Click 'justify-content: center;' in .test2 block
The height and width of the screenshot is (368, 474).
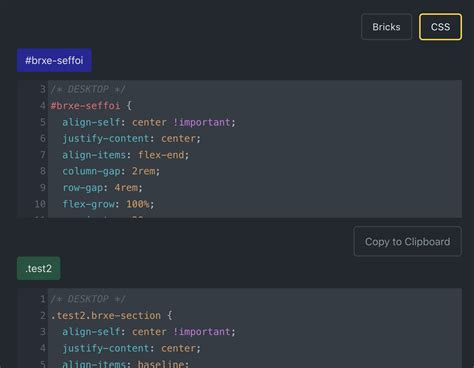click(x=131, y=348)
